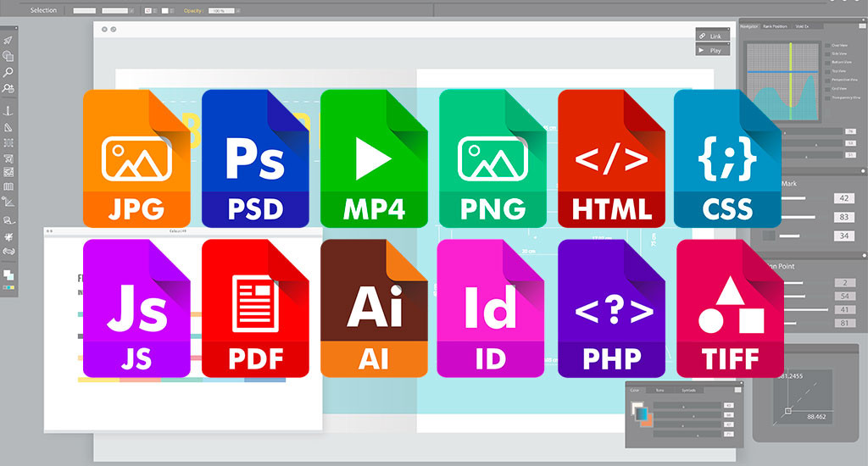Screen dimensions: 868x466
Task: Click the first blank input field in the top bar
Action: [x=84, y=10]
